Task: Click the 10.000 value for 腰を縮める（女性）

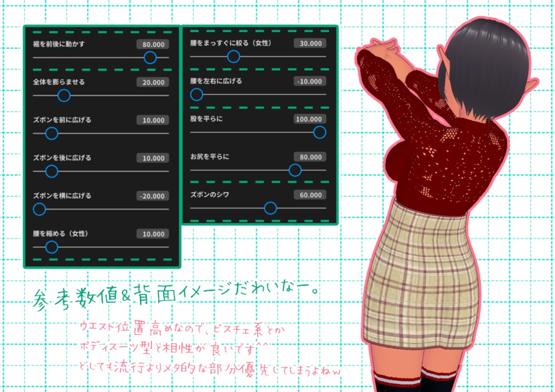Action: 153,234
